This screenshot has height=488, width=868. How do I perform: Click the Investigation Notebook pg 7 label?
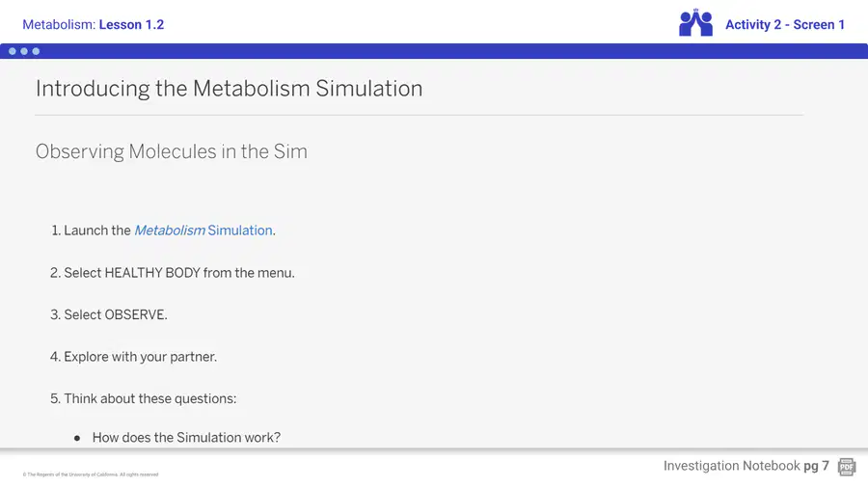[x=746, y=466]
